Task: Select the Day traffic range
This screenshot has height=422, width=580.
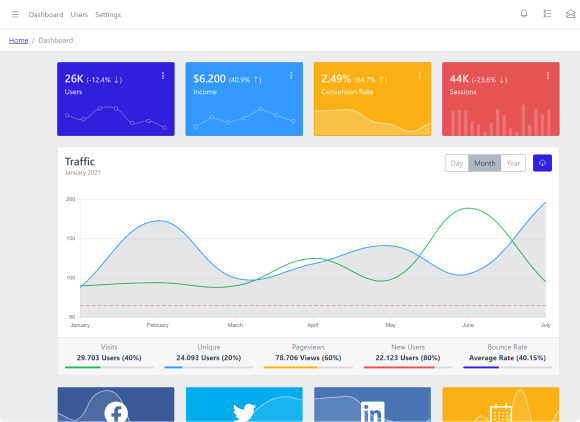Action: (x=457, y=163)
